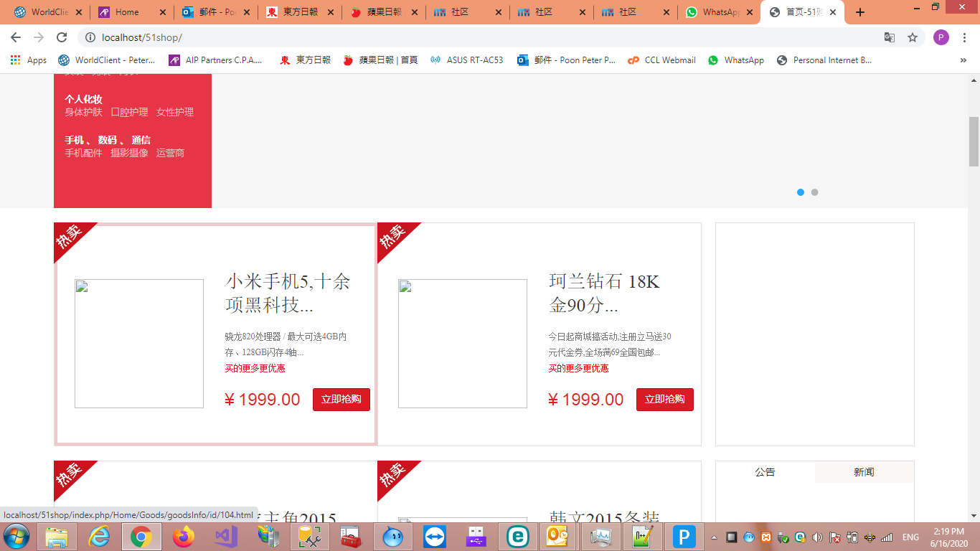Select the second gray carousel dot
Viewport: 980px width, 551px height.
click(814, 192)
